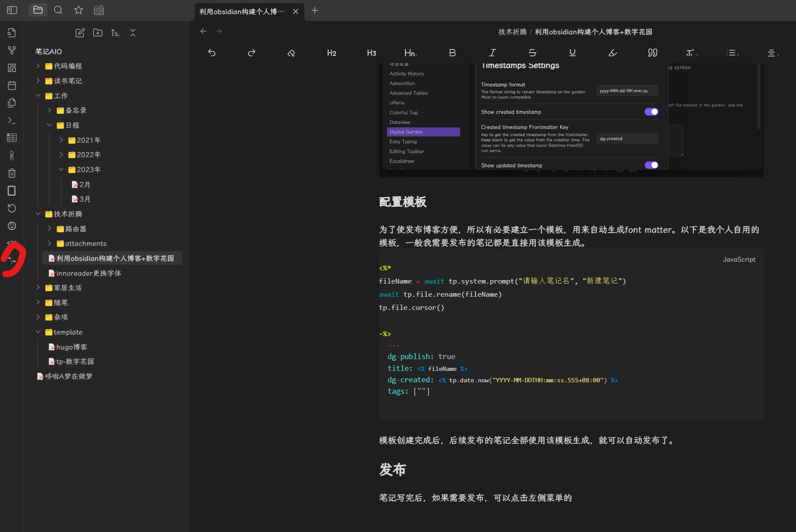Expand the 2022年 folder

[61, 155]
